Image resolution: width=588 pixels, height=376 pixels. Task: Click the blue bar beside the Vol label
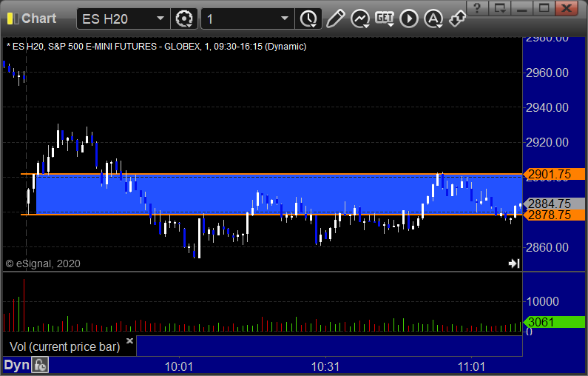coord(329,346)
